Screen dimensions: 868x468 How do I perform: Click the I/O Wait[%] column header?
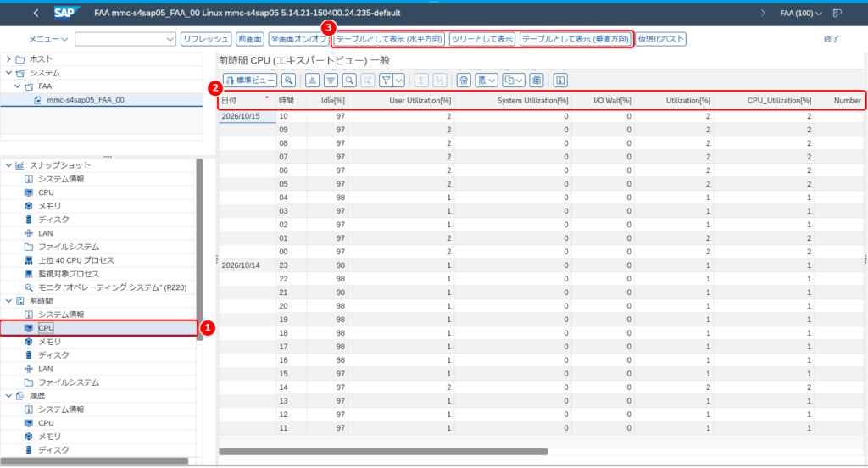[603, 101]
